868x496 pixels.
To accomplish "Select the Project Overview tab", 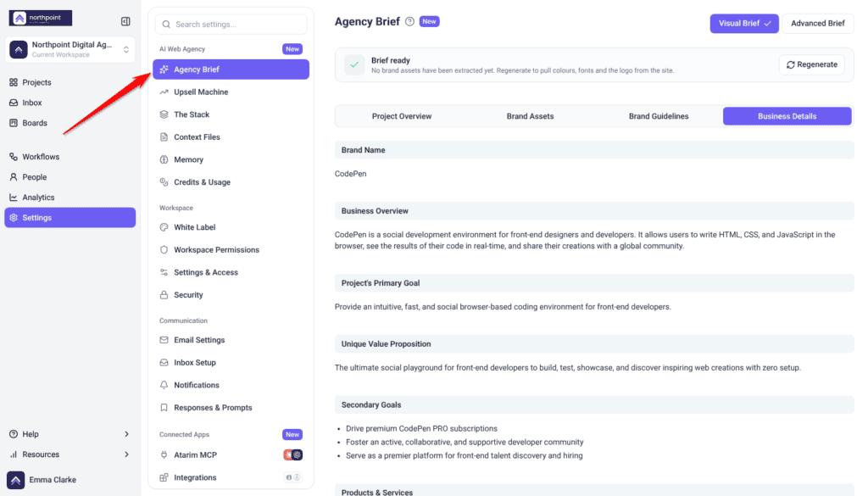I will [401, 116].
